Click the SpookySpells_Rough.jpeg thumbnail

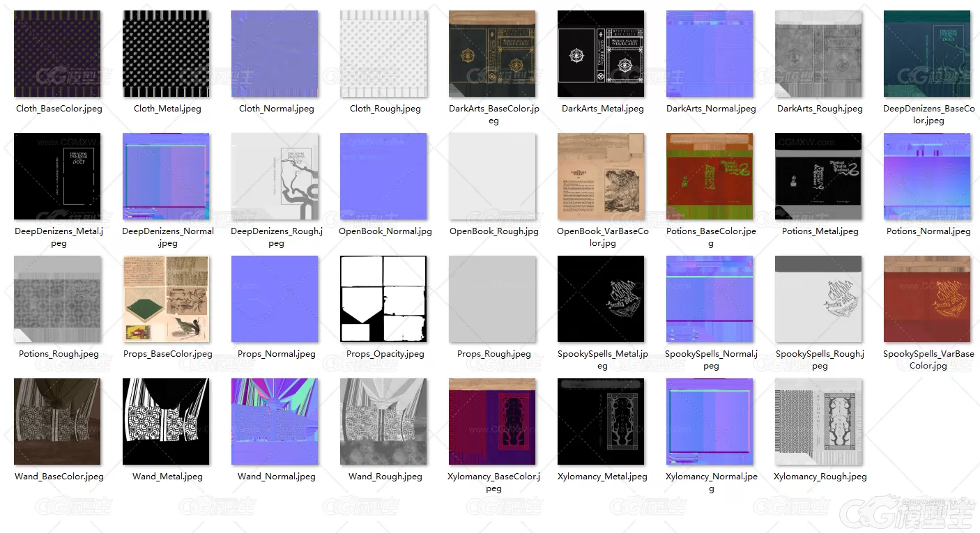tap(818, 299)
